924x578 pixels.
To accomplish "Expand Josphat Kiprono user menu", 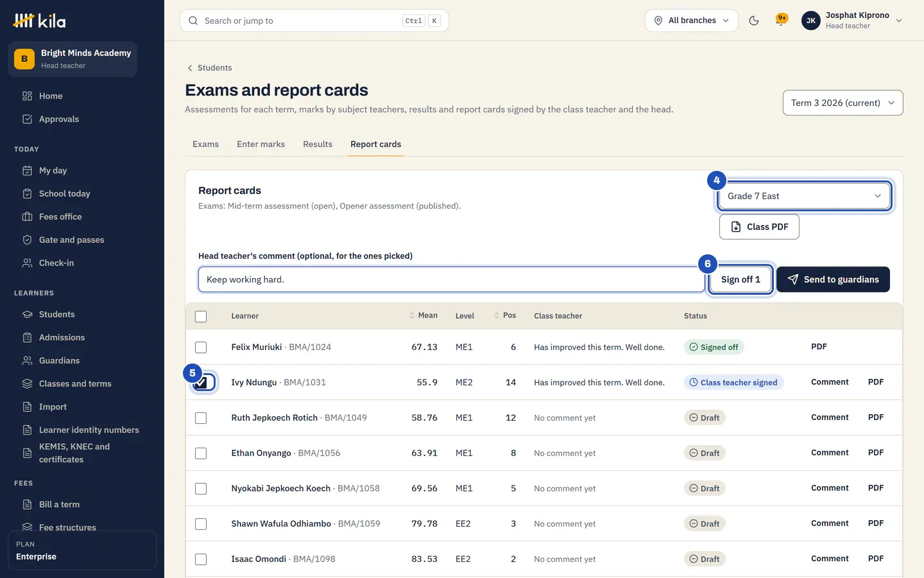I will (x=852, y=21).
